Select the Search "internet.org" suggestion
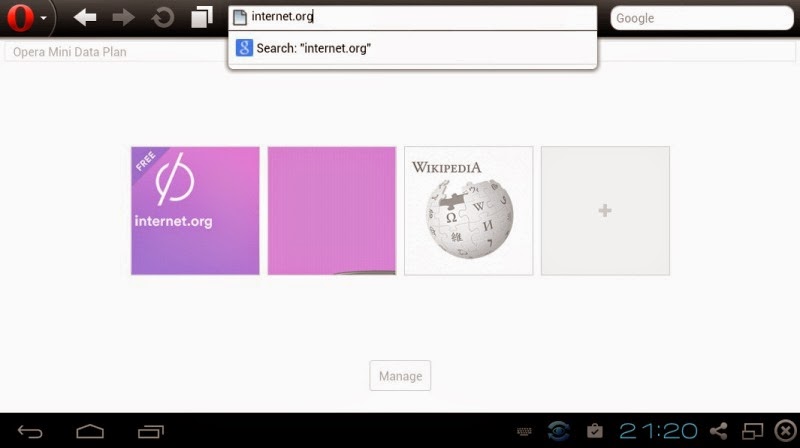Screen dimensions: 800x448 (412, 48)
